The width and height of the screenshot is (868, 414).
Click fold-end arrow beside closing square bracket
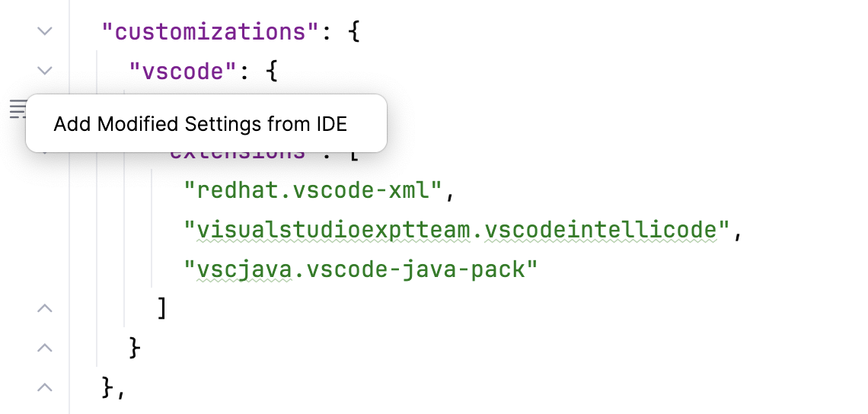(x=44, y=308)
